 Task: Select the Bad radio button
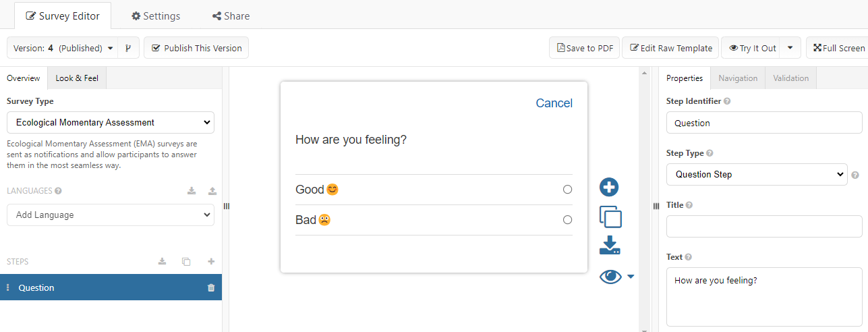point(567,220)
